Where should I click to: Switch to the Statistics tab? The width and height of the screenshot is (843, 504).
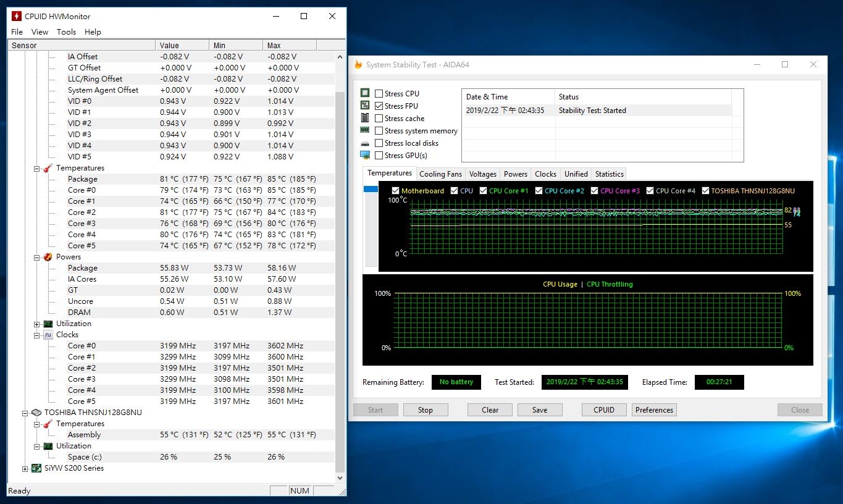click(609, 174)
